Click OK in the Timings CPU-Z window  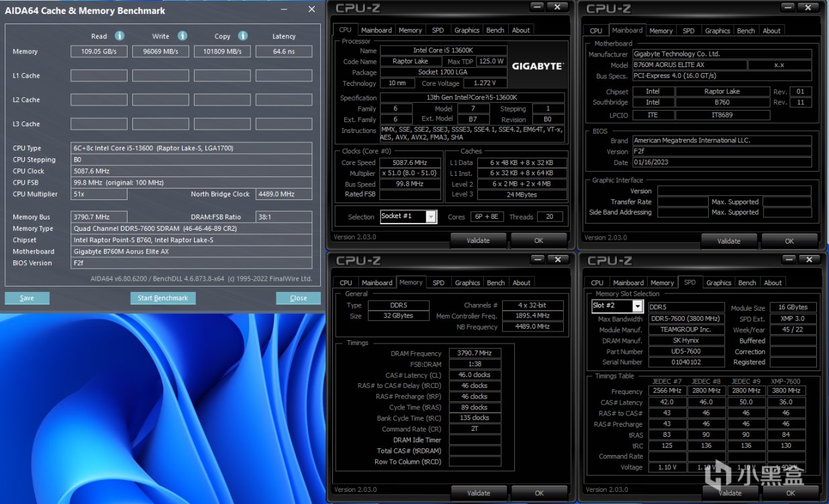539,493
